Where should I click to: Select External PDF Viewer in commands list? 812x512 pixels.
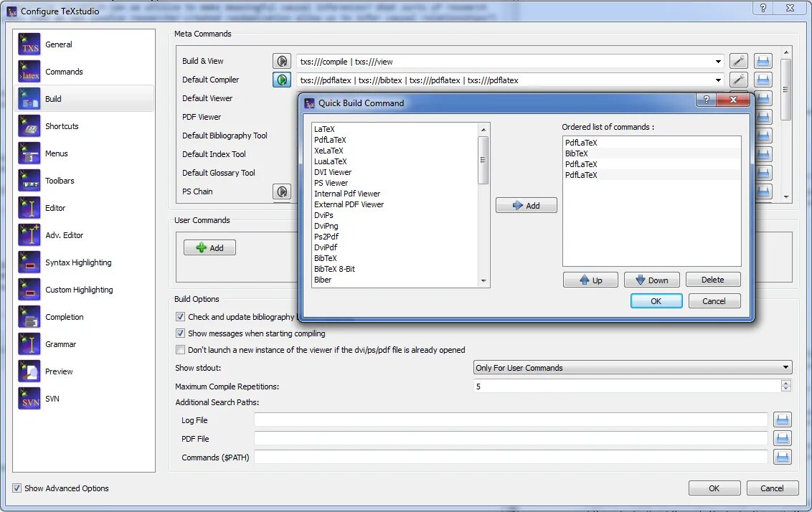[349, 204]
